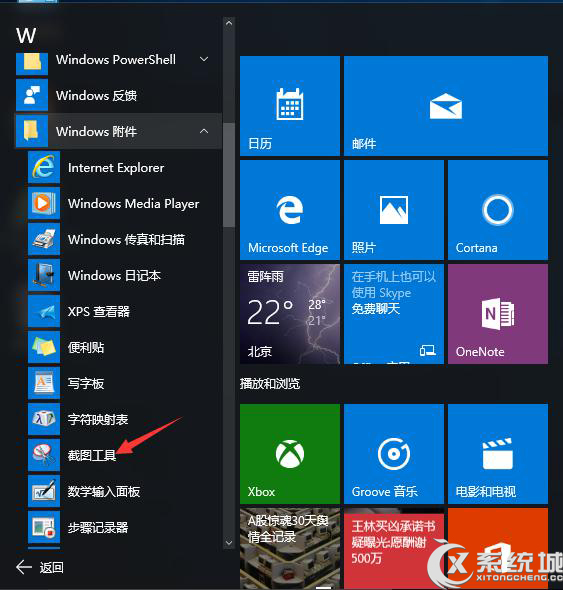Open the 步骤记录器 icon
563x590 pixels.
44,527
